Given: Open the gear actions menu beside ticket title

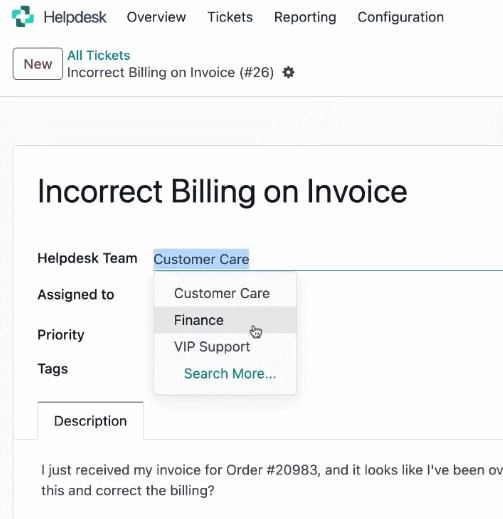Looking at the screenshot, I should 288,72.
